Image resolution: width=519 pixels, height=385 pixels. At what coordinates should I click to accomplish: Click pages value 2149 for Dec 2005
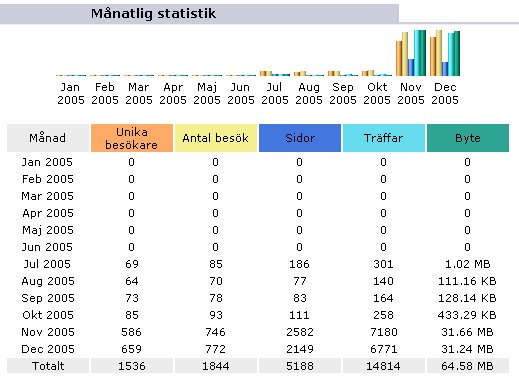click(300, 349)
